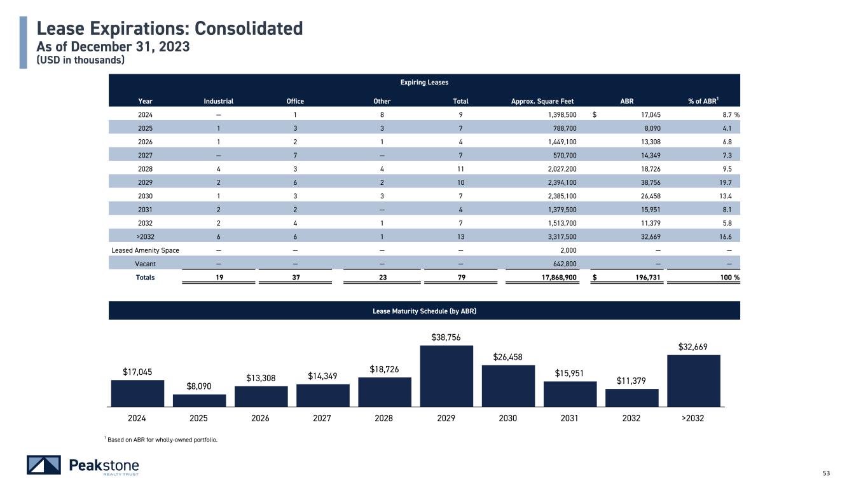
Task: Click the $26,458 data label
Action: (x=507, y=357)
